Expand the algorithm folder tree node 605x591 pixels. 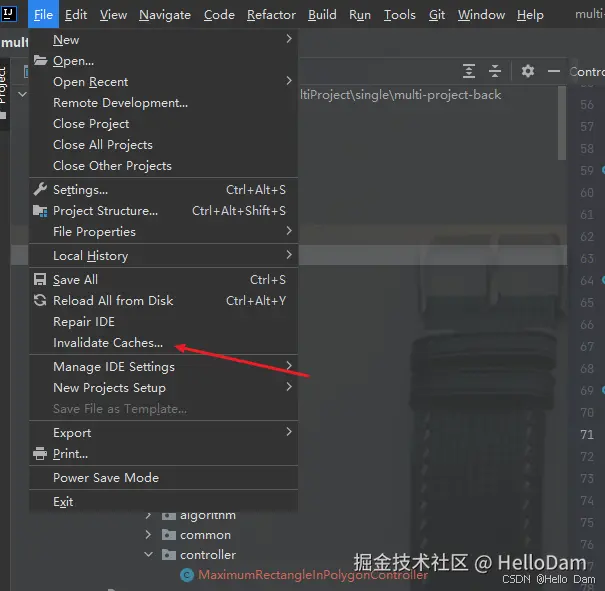(148, 515)
